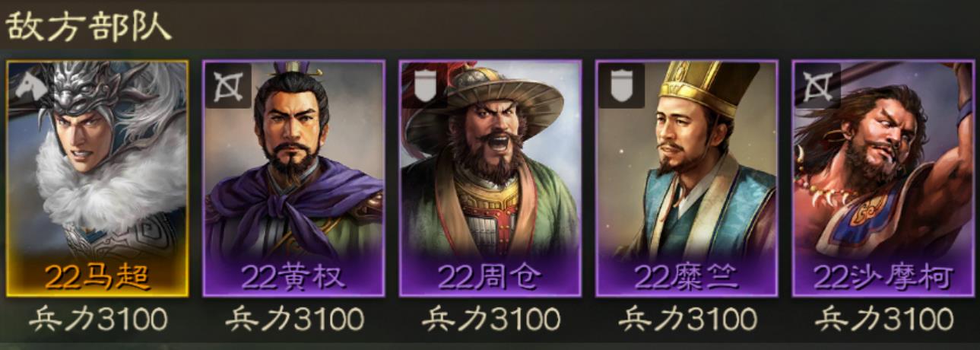Select the 糜竺 general portrait

pos(687,178)
